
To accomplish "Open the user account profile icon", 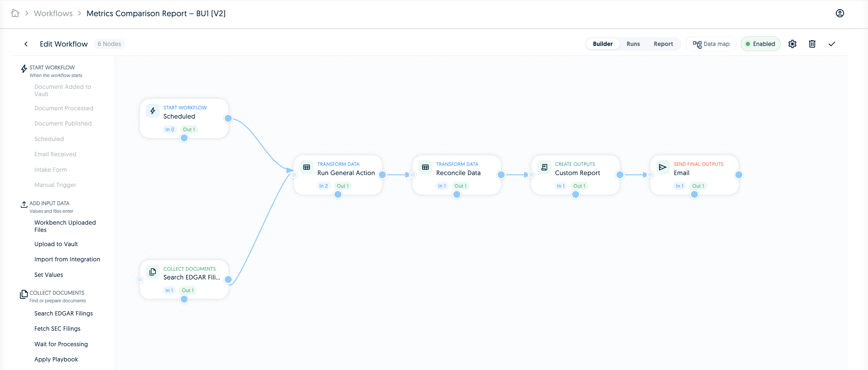I will [840, 13].
